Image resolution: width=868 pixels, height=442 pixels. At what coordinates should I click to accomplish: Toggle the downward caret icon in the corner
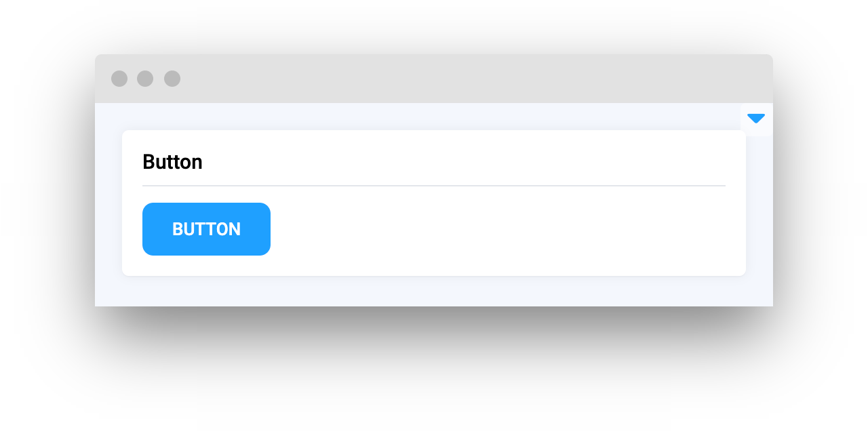756,119
